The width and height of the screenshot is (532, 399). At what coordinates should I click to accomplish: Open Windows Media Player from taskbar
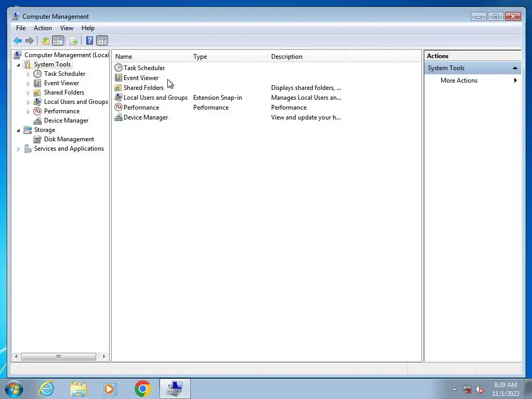click(x=110, y=389)
